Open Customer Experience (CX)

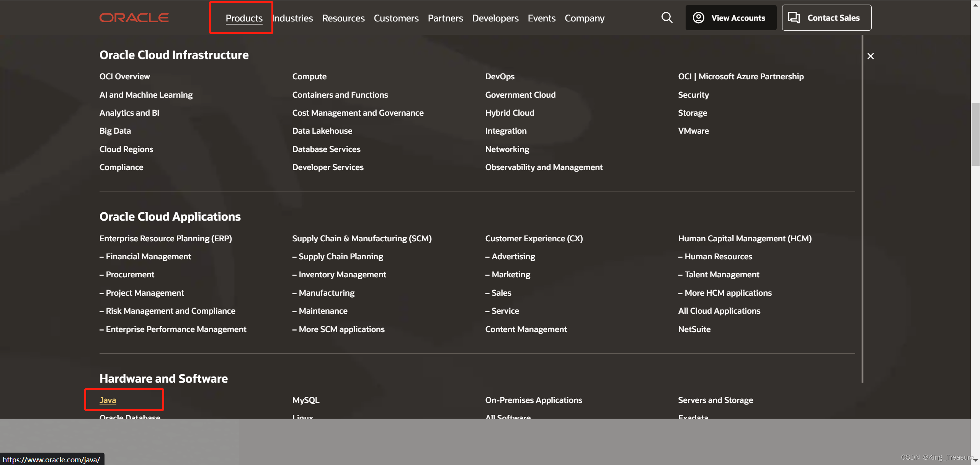pos(534,238)
